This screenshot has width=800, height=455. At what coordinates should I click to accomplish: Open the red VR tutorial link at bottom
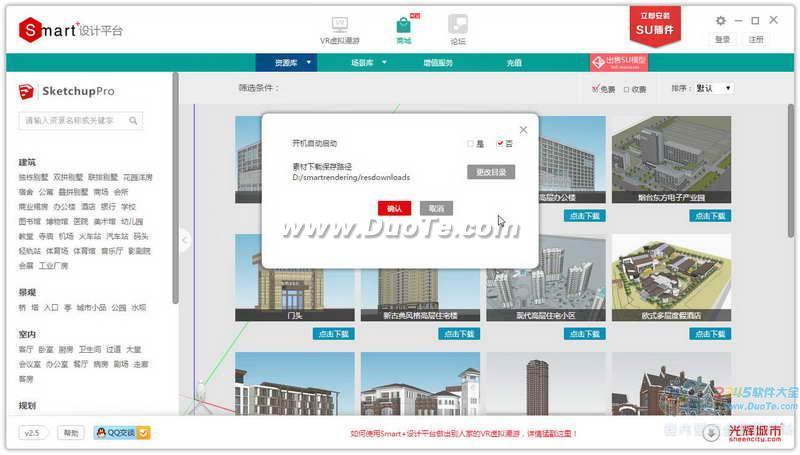click(463, 434)
